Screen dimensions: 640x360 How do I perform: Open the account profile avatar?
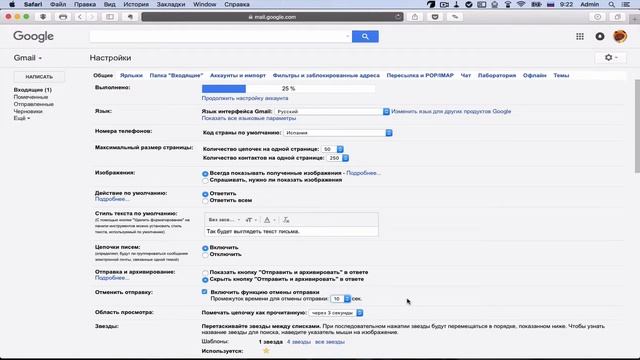tap(620, 36)
